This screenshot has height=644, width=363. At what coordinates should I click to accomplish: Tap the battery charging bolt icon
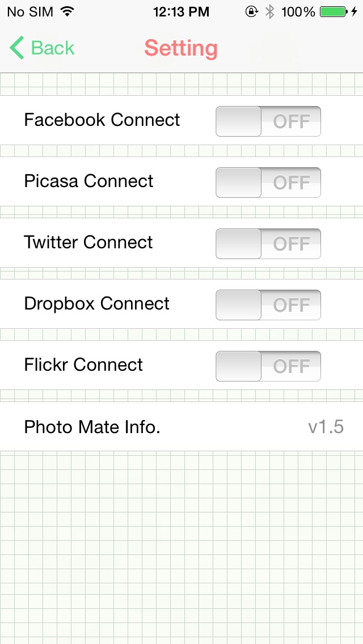[x=354, y=11]
